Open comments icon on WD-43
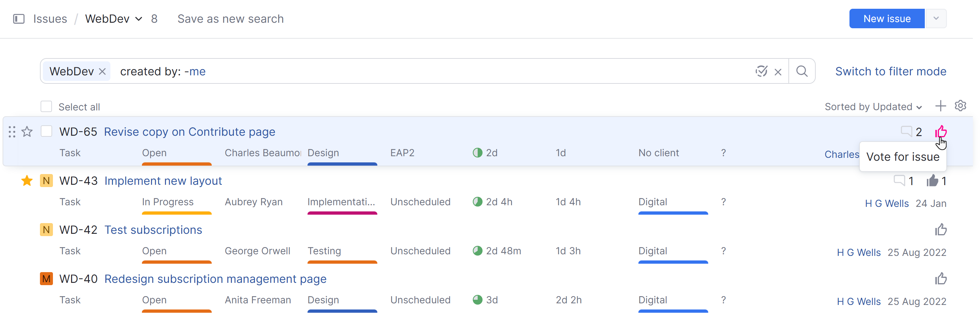 pos(899,181)
